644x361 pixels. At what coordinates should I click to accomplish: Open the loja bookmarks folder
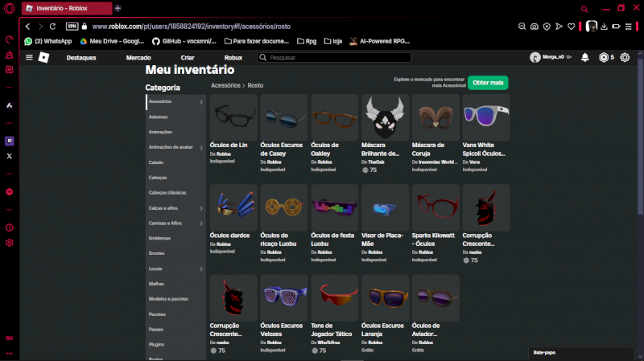point(333,41)
